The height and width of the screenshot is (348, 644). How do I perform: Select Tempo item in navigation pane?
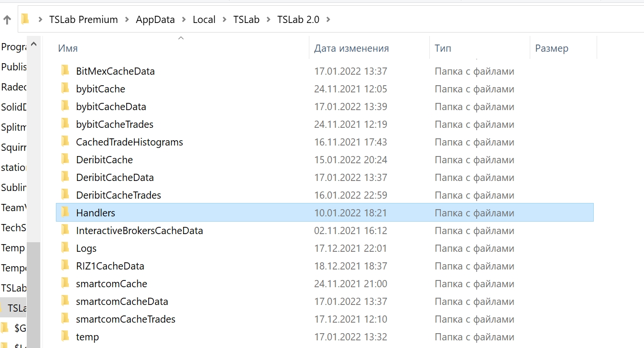pyautogui.click(x=14, y=268)
